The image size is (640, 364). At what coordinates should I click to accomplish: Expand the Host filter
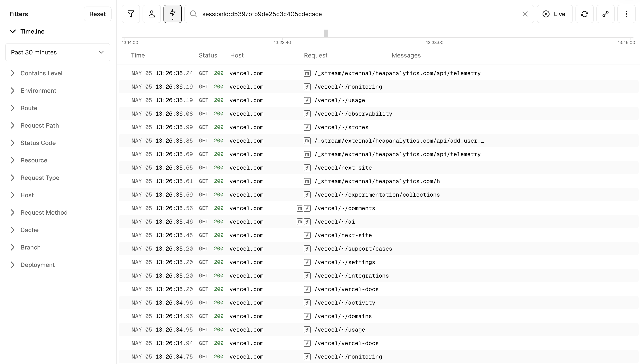22,195
